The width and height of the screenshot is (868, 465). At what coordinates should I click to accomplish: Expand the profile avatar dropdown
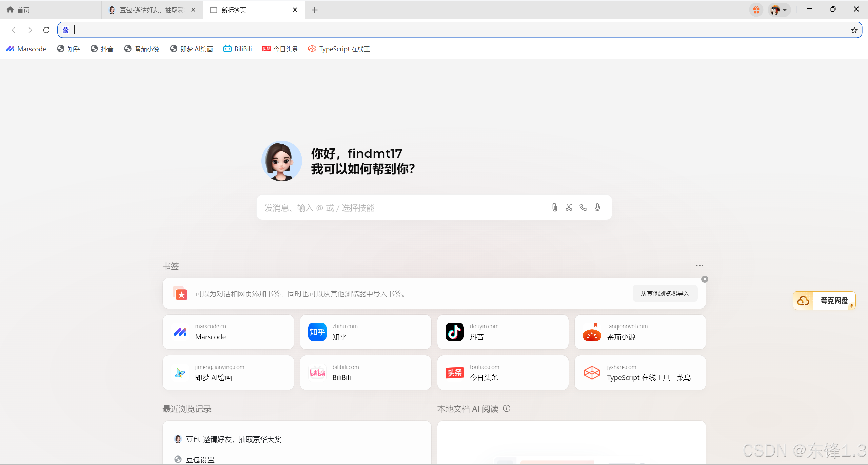[x=779, y=10]
